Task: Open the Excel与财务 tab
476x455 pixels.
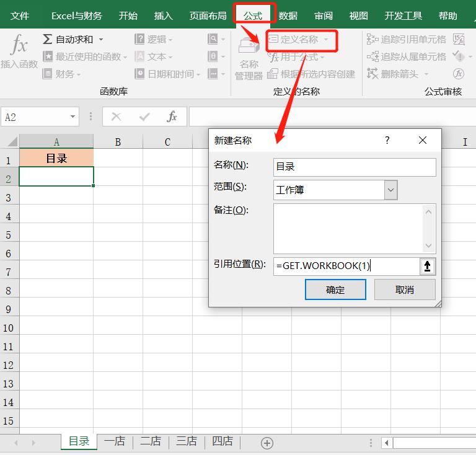Action: pos(76,15)
